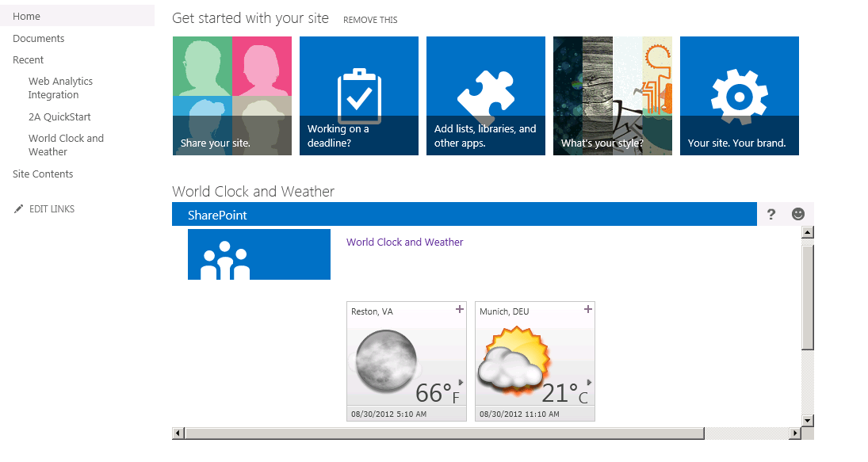
Task: Click the vertical scrollbar down arrow
Action: (808, 421)
